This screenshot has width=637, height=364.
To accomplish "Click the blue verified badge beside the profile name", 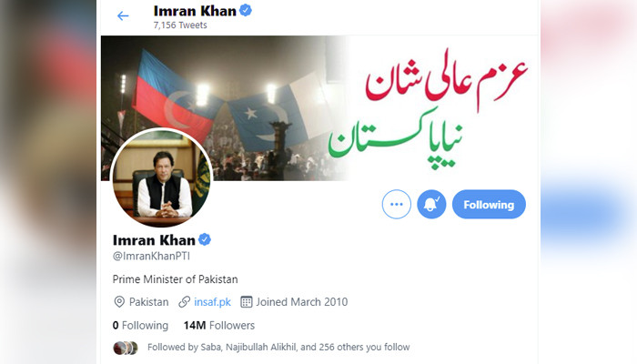I will click(x=205, y=239).
